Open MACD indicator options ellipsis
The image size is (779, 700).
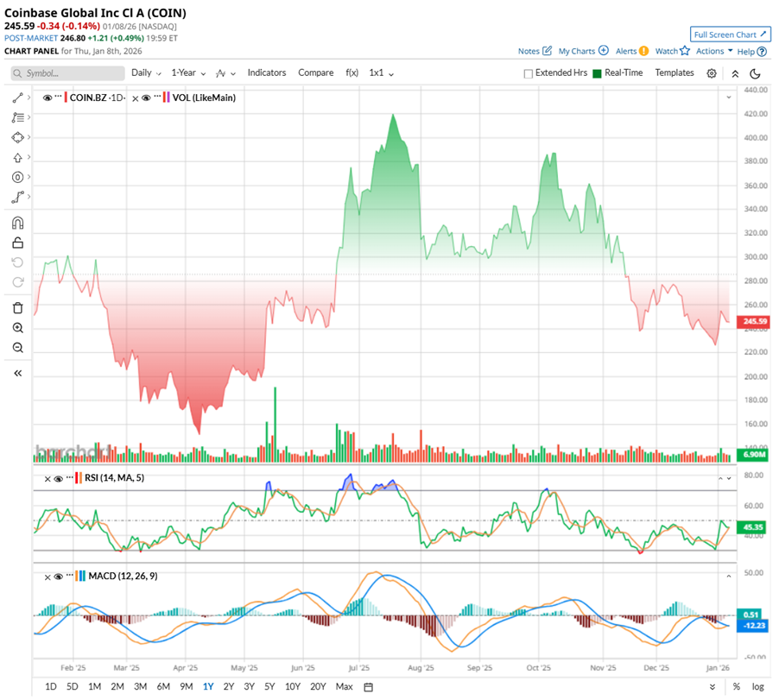(69, 575)
